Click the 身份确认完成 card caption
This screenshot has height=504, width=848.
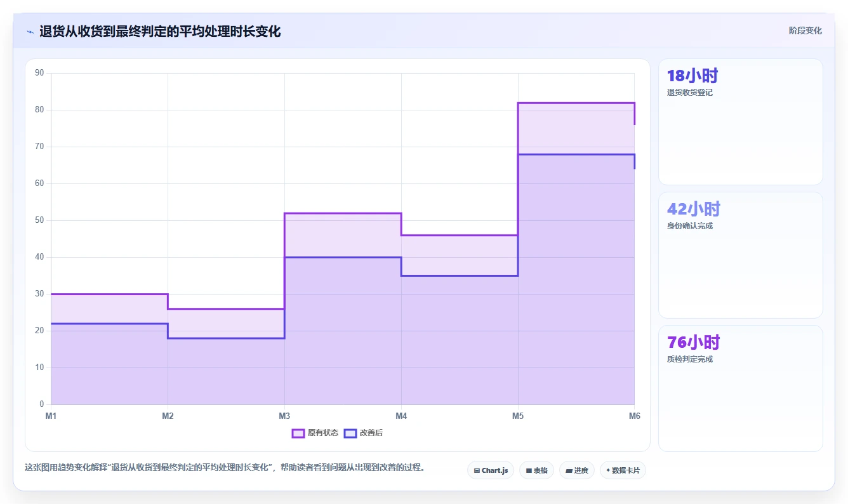(690, 226)
